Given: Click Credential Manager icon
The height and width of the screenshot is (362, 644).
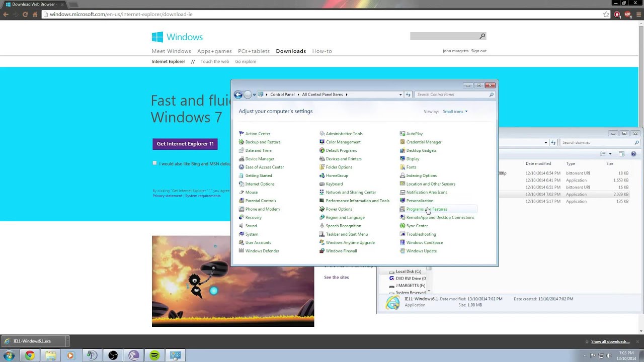Looking at the screenshot, I should click(403, 142).
